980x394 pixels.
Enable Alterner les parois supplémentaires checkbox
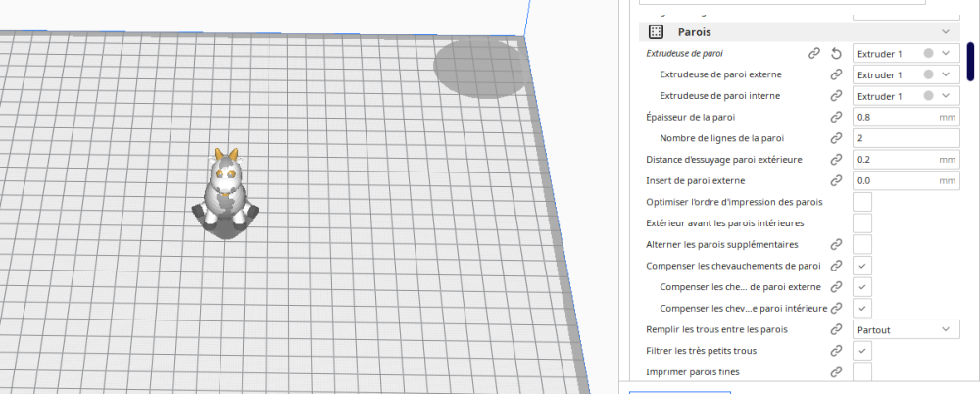click(x=861, y=244)
